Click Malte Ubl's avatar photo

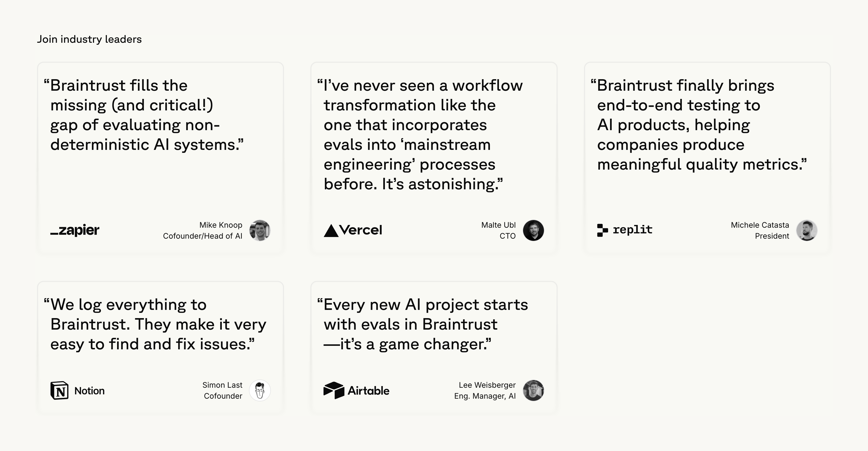point(533,230)
